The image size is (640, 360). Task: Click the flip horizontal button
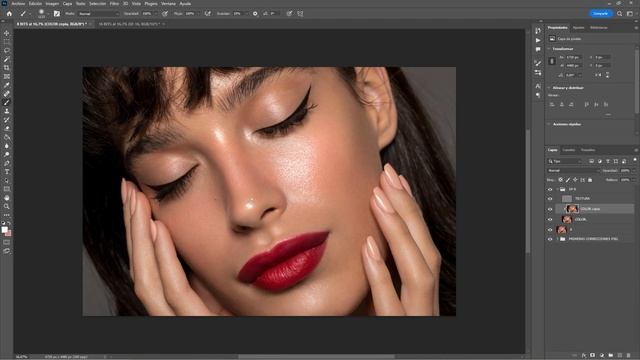click(x=598, y=75)
